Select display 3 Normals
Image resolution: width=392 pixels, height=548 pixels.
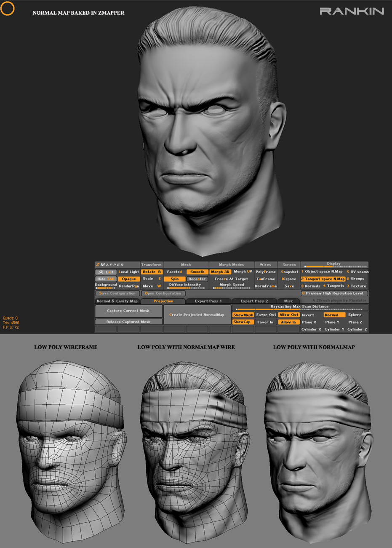[311, 286]
